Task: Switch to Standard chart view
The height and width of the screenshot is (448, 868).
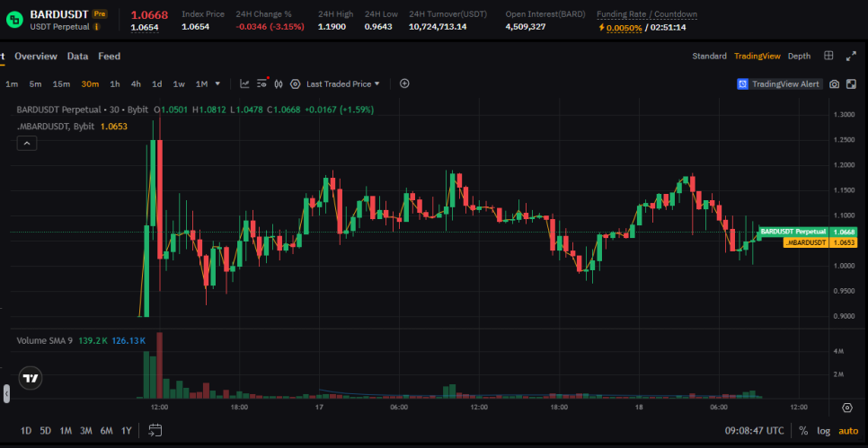Action: coord(709,56)
